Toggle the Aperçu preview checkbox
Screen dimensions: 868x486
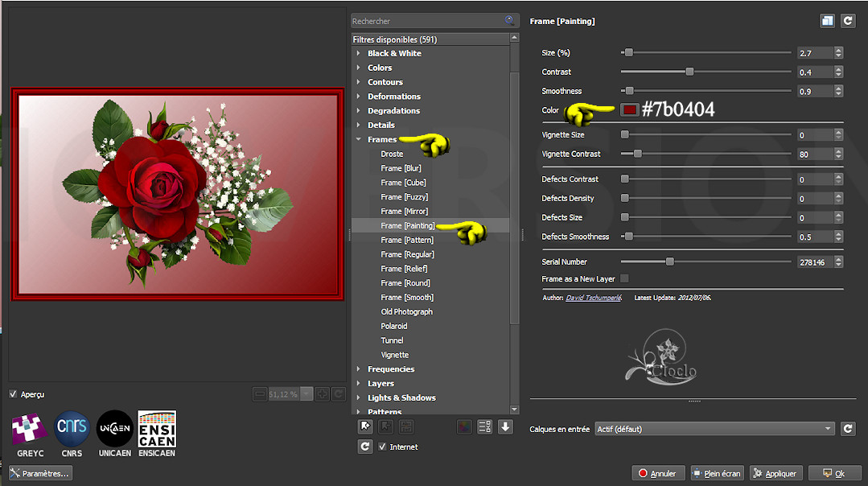(13, 394)
